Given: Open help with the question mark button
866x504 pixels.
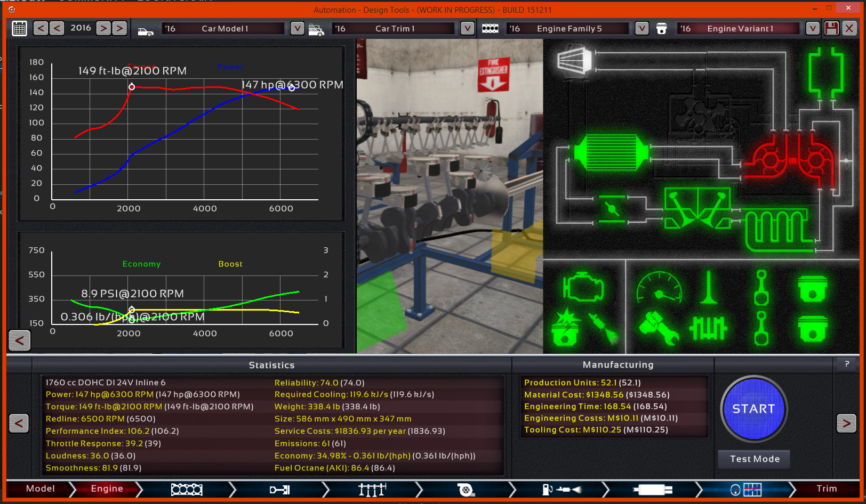Looking at the screenshot, I should pos(847,364).
